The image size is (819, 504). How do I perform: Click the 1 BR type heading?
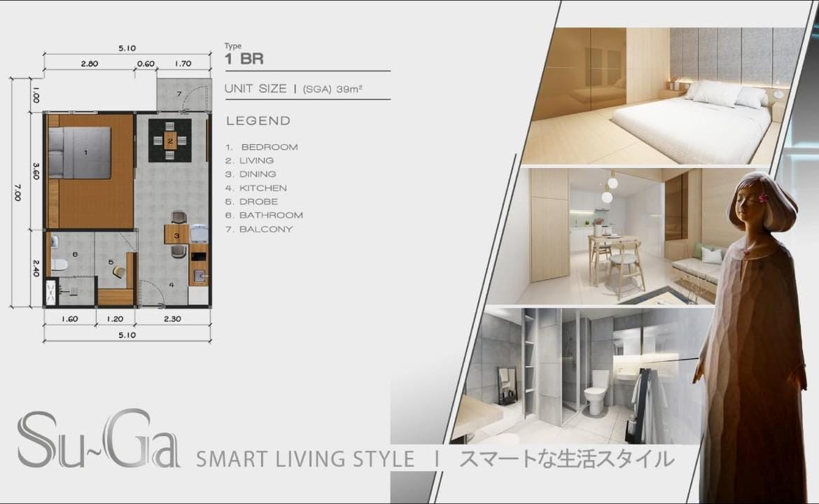coord(244,59)
